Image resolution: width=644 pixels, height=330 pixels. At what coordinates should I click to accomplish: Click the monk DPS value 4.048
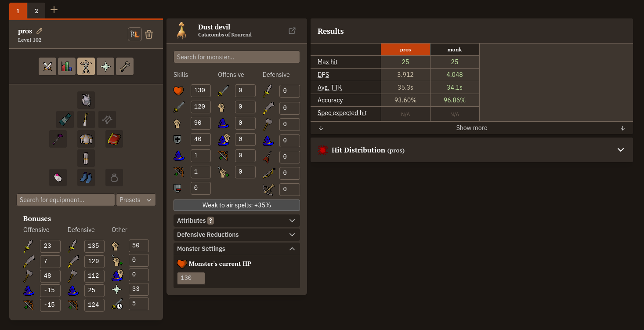[x=455, y=75]
